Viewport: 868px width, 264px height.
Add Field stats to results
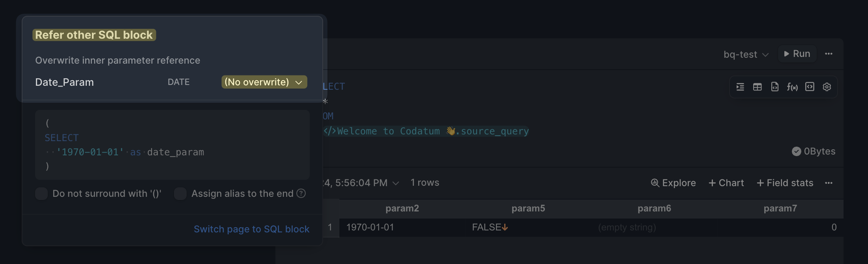coord(785,183)
